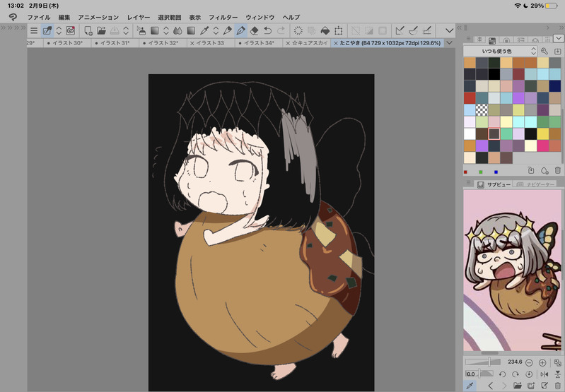This screenshot has width=565, height=392.
Task: Open color set settings wrench icon
Action: [x=544, y=51]
